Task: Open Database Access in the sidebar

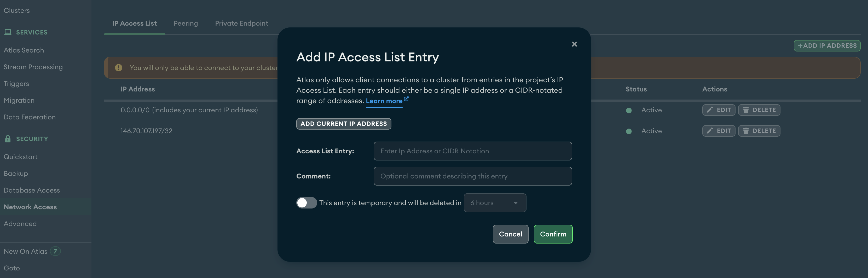Action: click(32, 190)
